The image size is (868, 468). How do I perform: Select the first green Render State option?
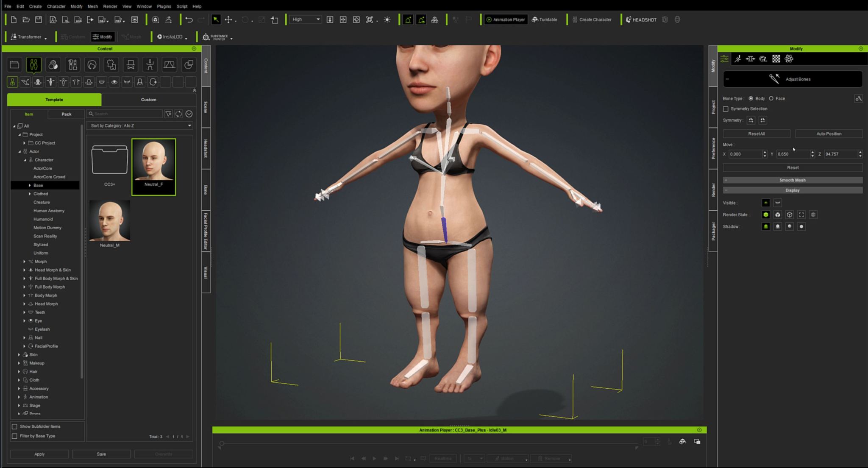tap(765, 215)
